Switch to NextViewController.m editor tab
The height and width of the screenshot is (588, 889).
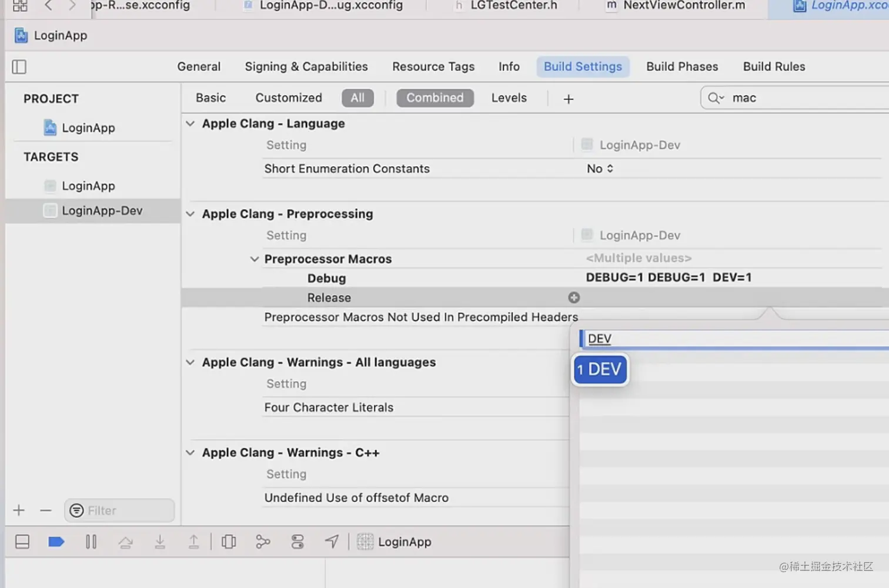click(x=676, y=6)
